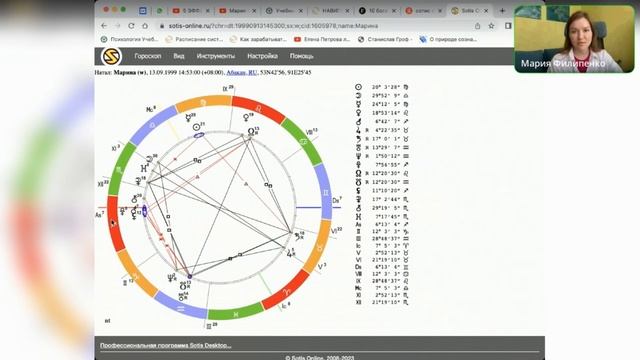The height and width of the screenshot is (360, 640).
Task: Toggle the browser side panel
Action: click(508, 26)
